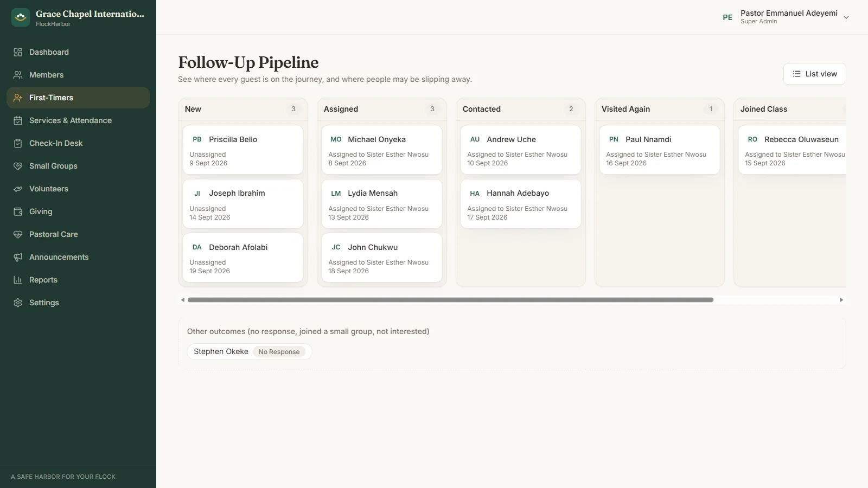Click the Reports bar chart icon
This screenshot has width=868, height=488.
[18, 280]
